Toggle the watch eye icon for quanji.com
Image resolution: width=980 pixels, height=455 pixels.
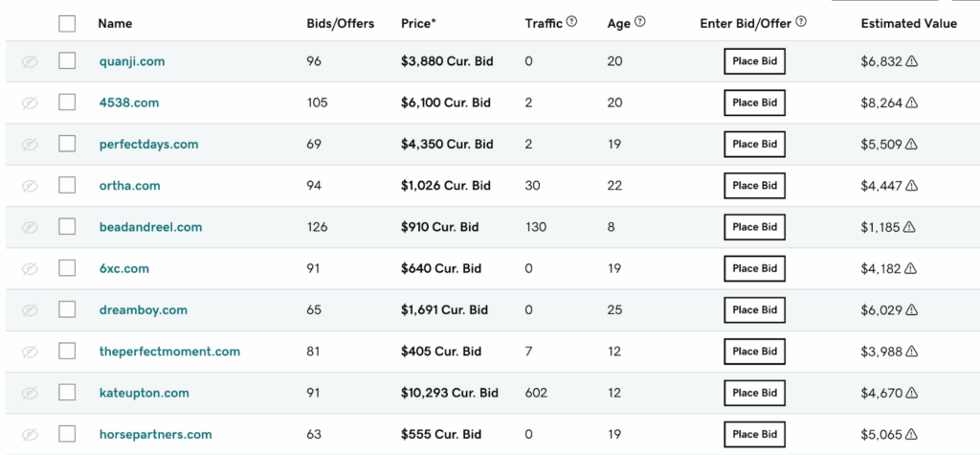[30, 61]
